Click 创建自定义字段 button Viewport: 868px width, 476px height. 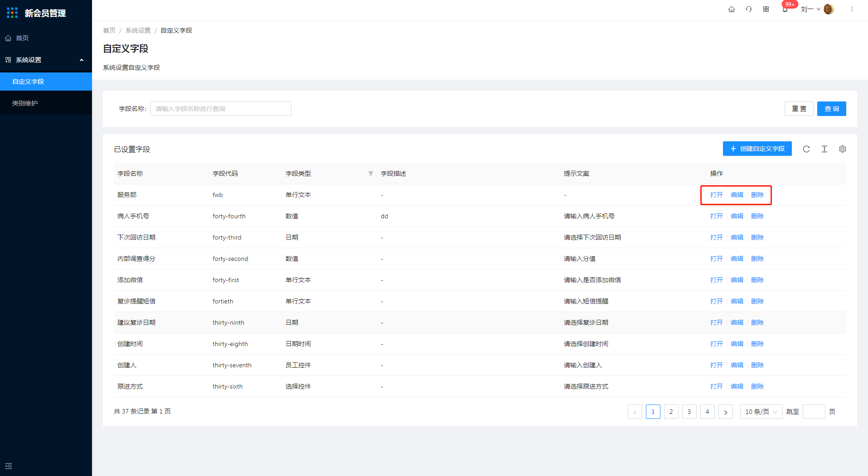pyautogui.click(x=757, y=149)
